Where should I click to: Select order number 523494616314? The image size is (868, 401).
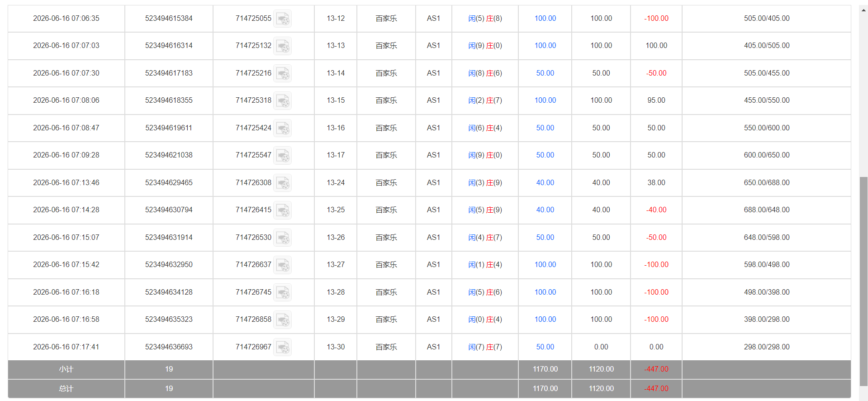pos(169,46)
